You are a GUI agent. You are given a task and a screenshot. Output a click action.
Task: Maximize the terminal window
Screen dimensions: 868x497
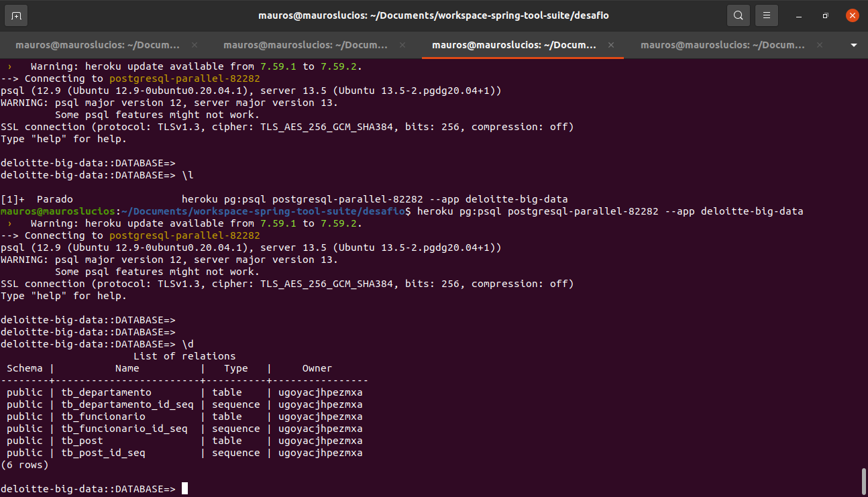tap(825, 15)
